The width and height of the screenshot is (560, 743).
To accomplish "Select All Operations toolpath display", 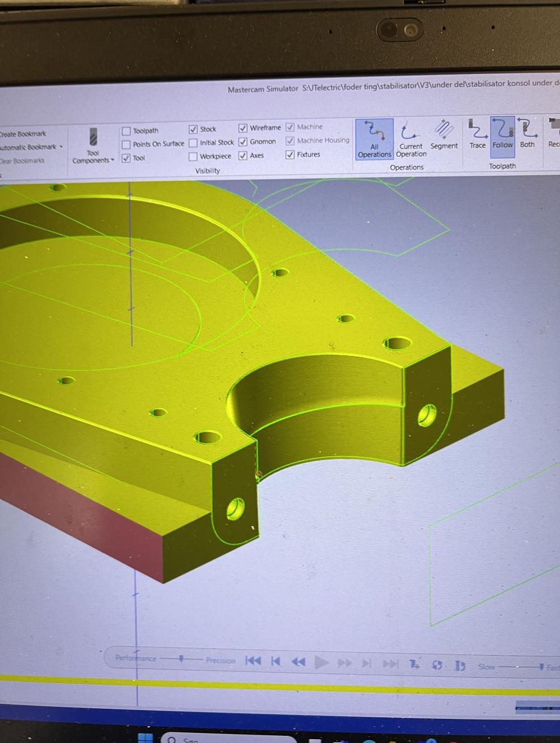I will click(x=374, y=139).
